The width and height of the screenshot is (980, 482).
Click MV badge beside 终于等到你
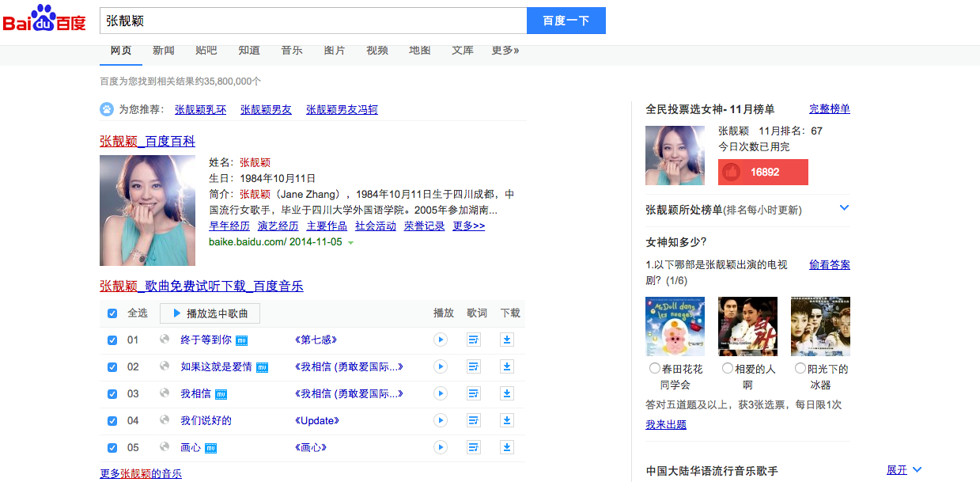242,340
